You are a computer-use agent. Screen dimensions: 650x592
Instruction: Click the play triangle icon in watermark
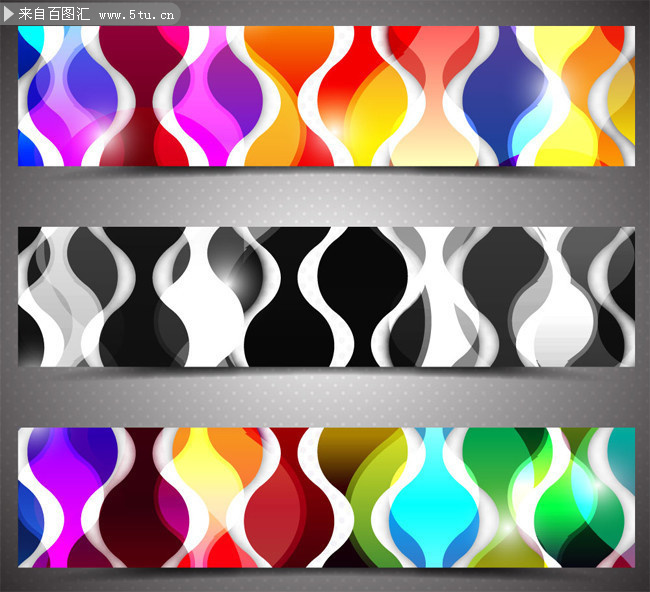pyautogui.click(x=9, y=15)
